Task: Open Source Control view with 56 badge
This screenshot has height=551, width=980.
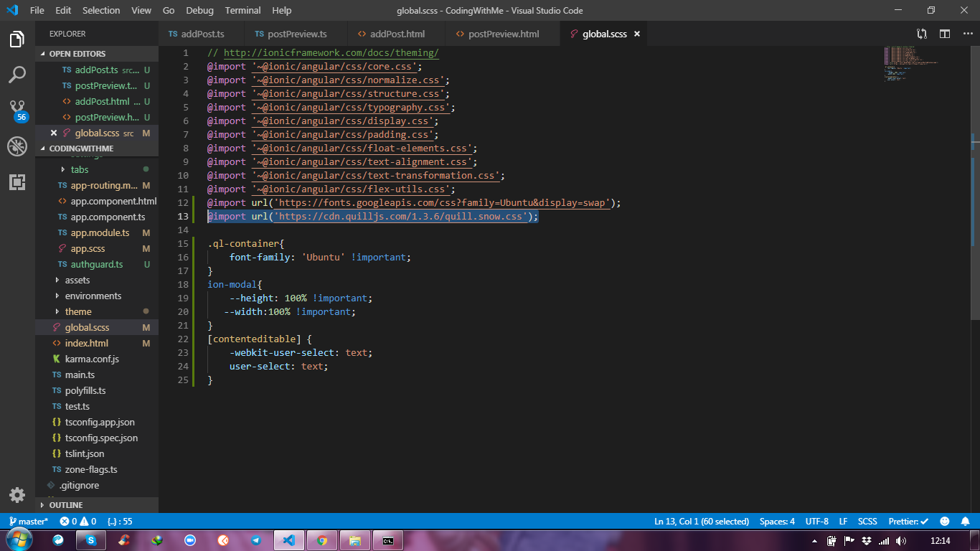Action: coord(17,110)
